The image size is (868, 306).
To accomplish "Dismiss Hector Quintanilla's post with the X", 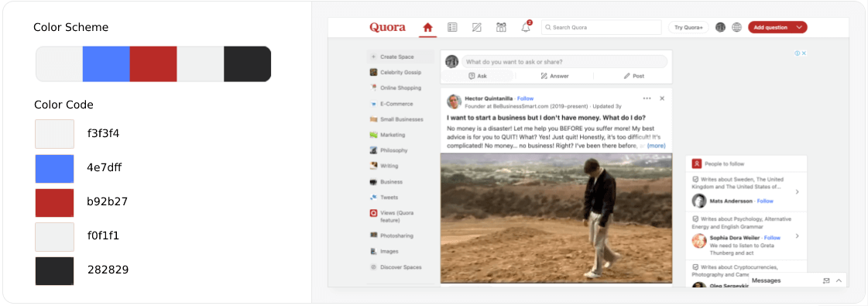I will click(x=661, y=98).
